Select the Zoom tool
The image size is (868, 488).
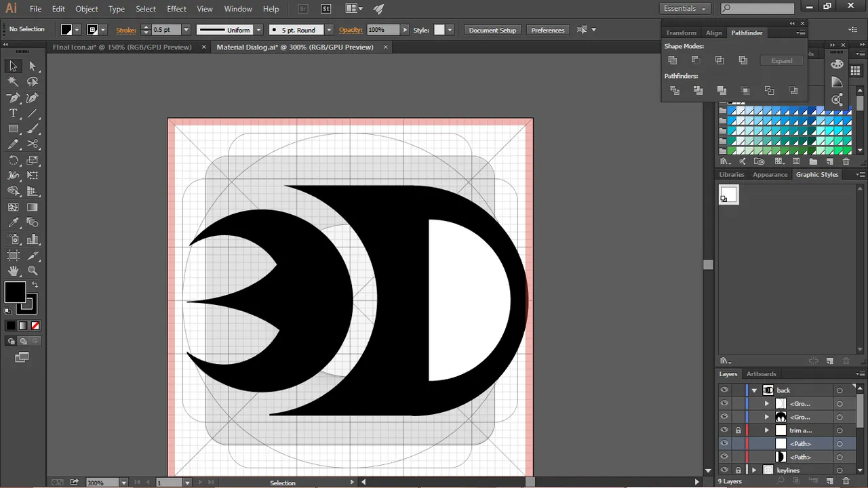pos(33,270)
